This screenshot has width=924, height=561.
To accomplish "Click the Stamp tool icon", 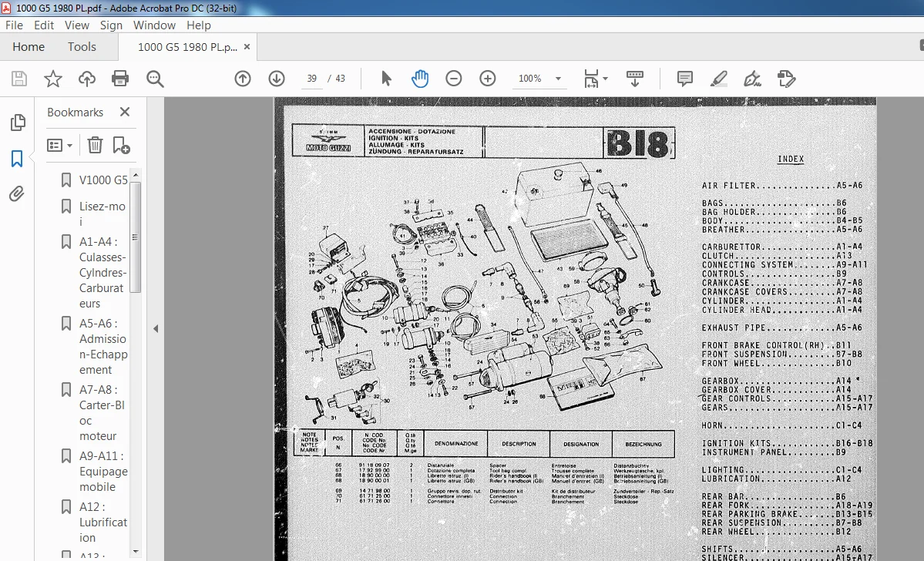I will (x=786, y=79).
